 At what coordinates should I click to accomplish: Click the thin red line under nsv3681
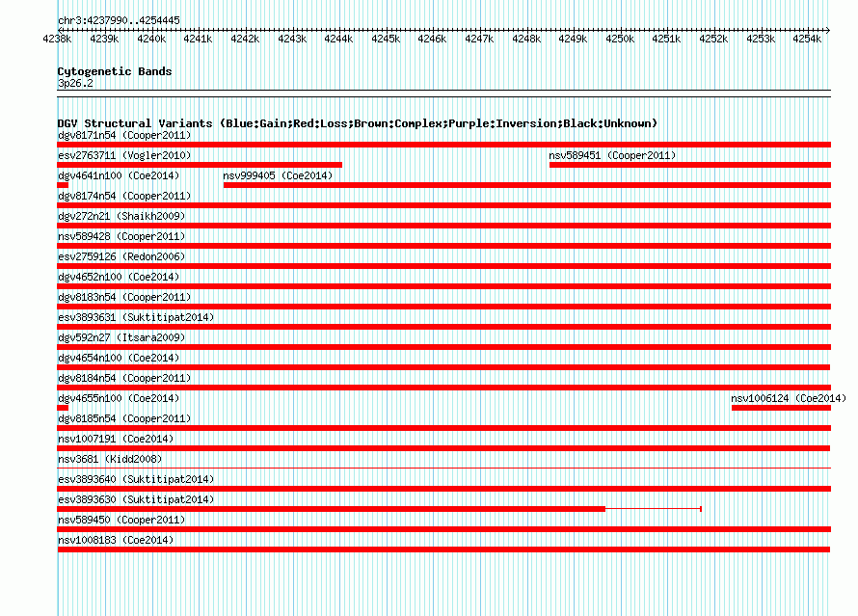click(x=444, y=469)
